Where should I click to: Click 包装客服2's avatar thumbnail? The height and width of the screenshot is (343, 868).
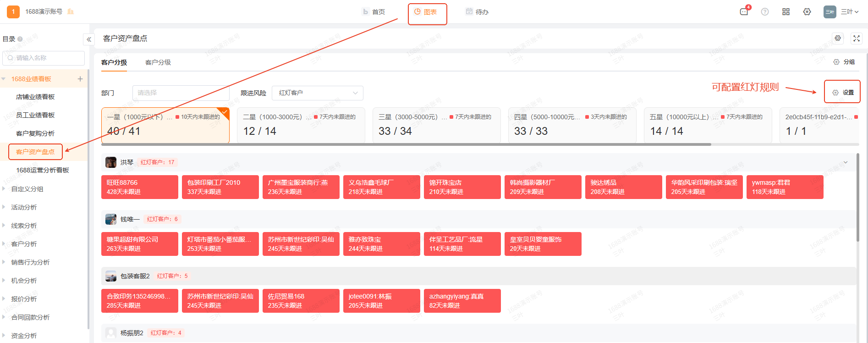pos(111,276)
